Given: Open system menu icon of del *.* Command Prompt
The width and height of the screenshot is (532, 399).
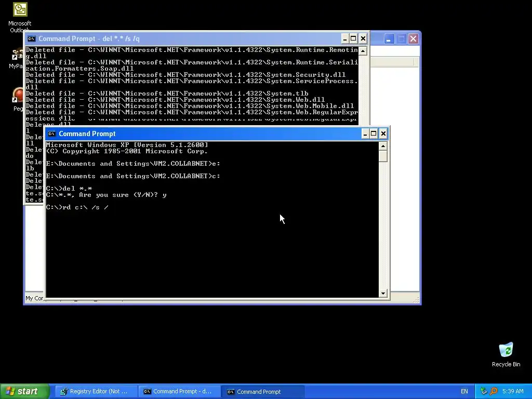Looking at the screenshot, I should point(31,38).
